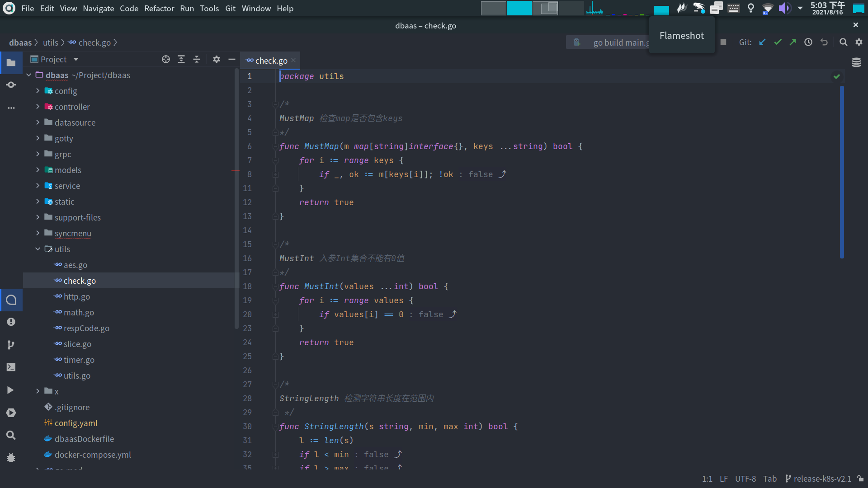Screen dimensions: 868x488
Task: Open the Refactor menu
Action: (x=159, y=8)
